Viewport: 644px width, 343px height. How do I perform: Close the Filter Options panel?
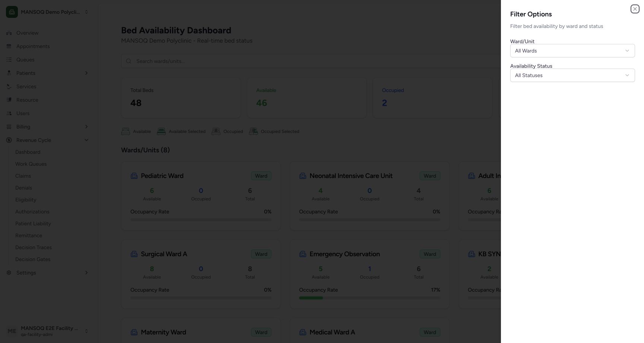(x=635, y=9)
